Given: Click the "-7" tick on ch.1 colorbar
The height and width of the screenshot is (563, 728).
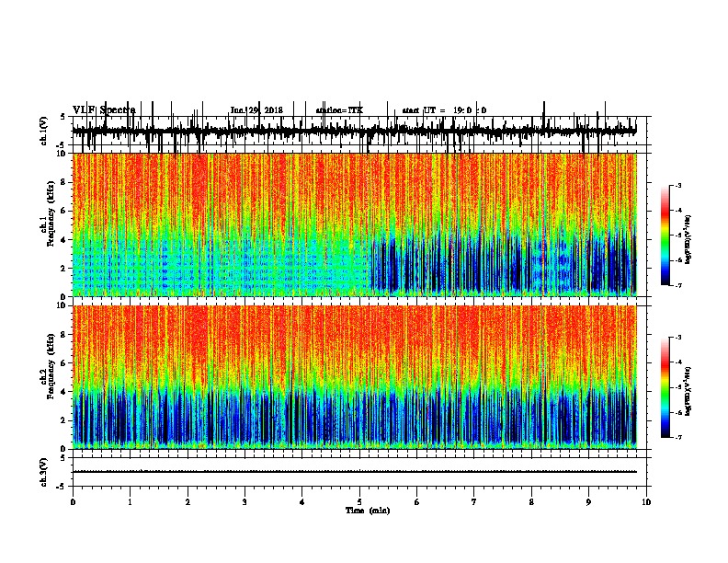Looking at the screenshot, I should click(678, 285).
